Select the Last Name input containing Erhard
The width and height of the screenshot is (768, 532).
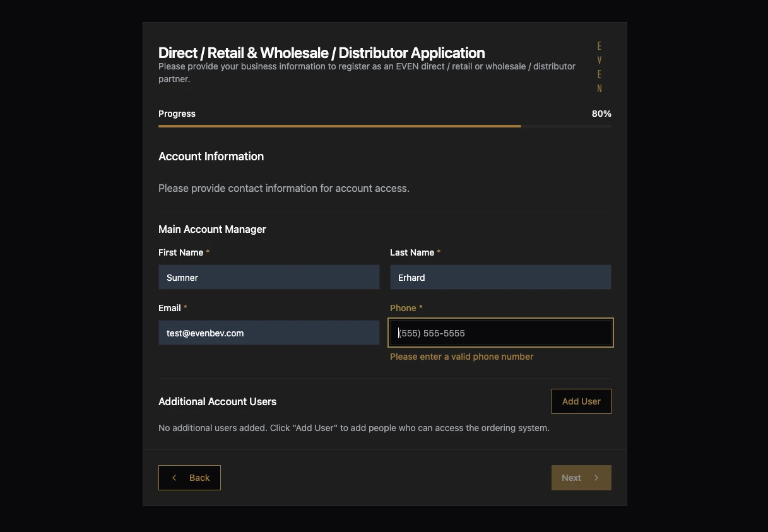click(500, 277)
